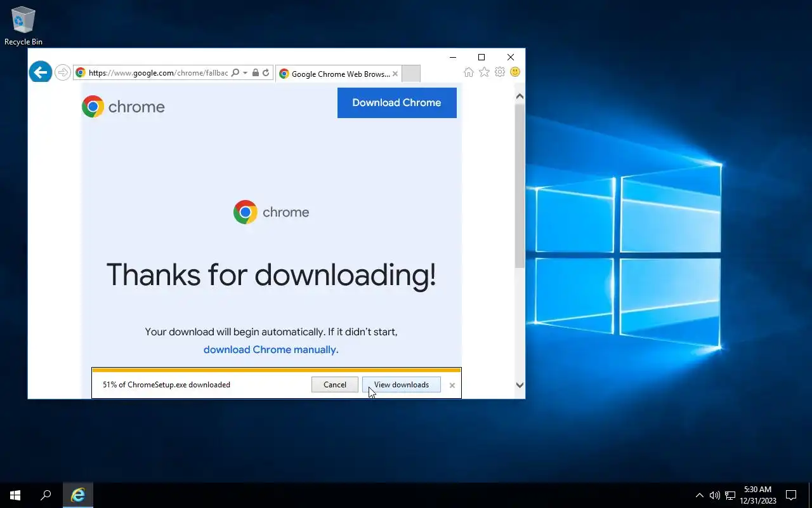
Task: Open the volume speaker icon
Action: coord(715,495)
